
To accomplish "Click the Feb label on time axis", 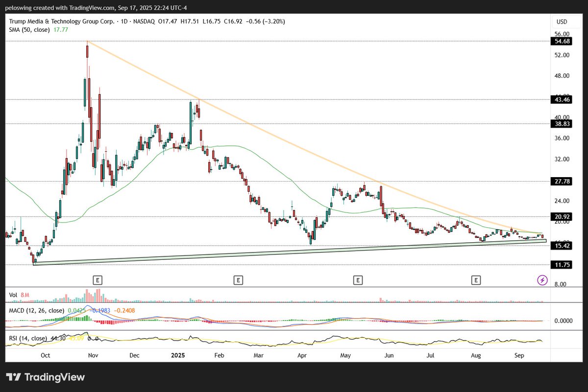I will pyautogui.click(x=219, y=355).
